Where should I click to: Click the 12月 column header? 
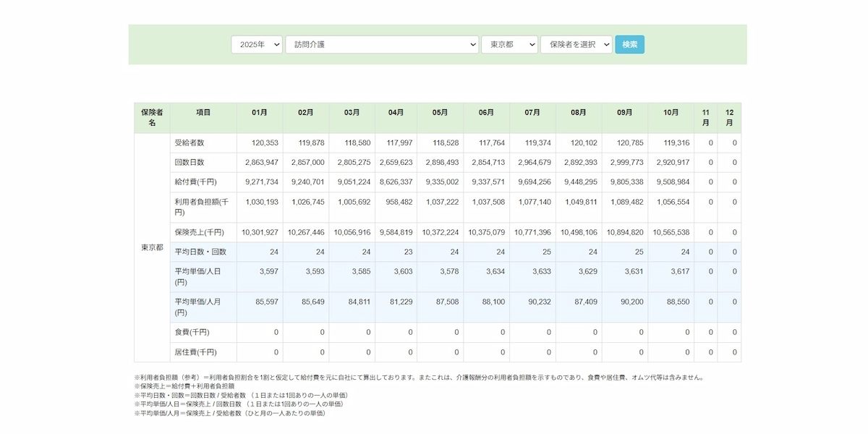pyautogui.click(x=729, y=118)
